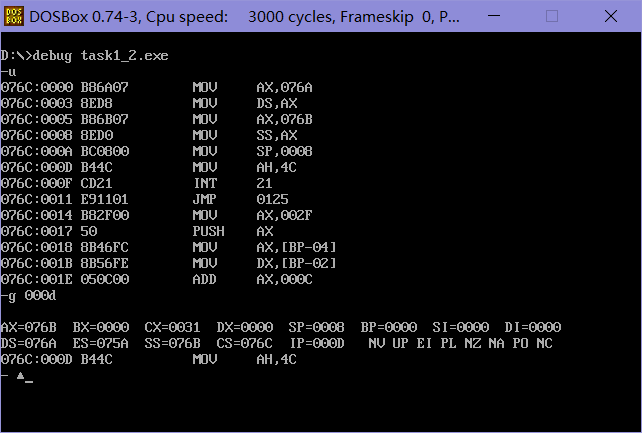642x433 pixels.
Task: Click the machine code B86A07
Action: pyautogui.click(x=104, y=87)
